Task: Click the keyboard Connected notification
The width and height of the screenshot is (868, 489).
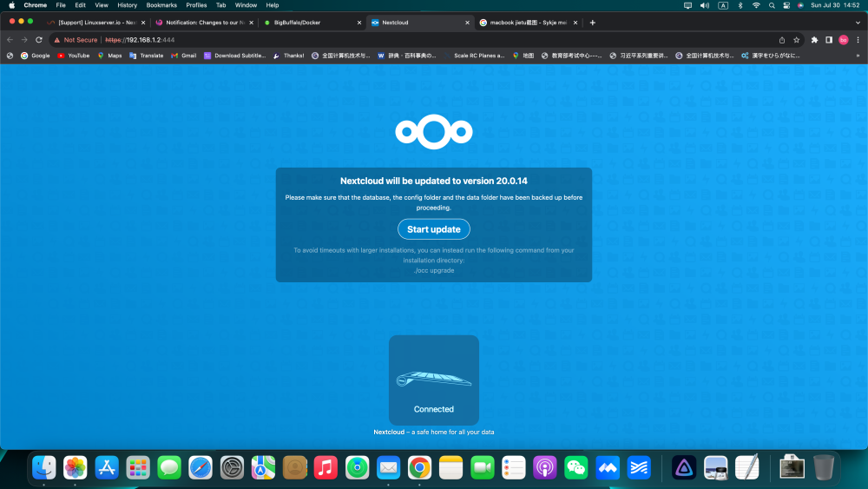Action: (433, 380)
